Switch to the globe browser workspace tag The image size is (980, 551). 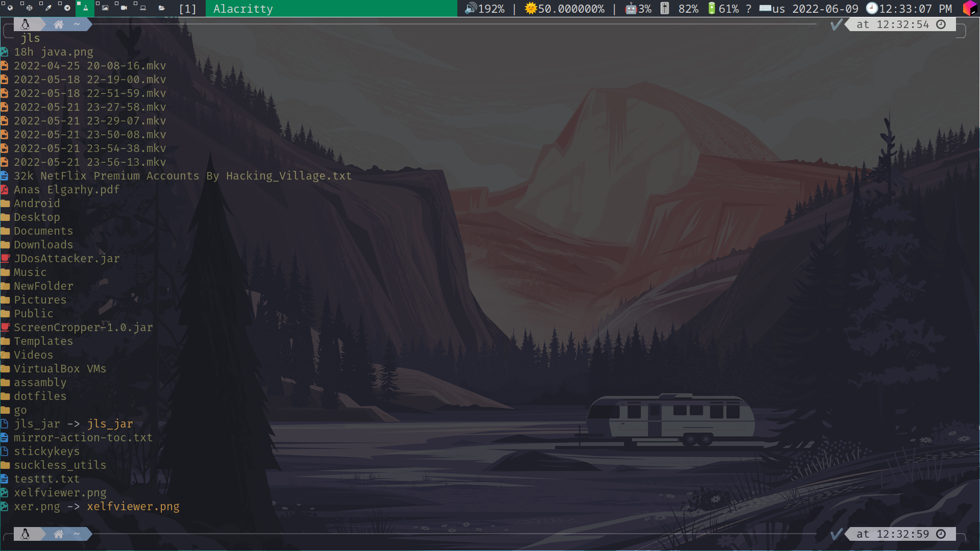pyautogui.click(x=10, y=8)
